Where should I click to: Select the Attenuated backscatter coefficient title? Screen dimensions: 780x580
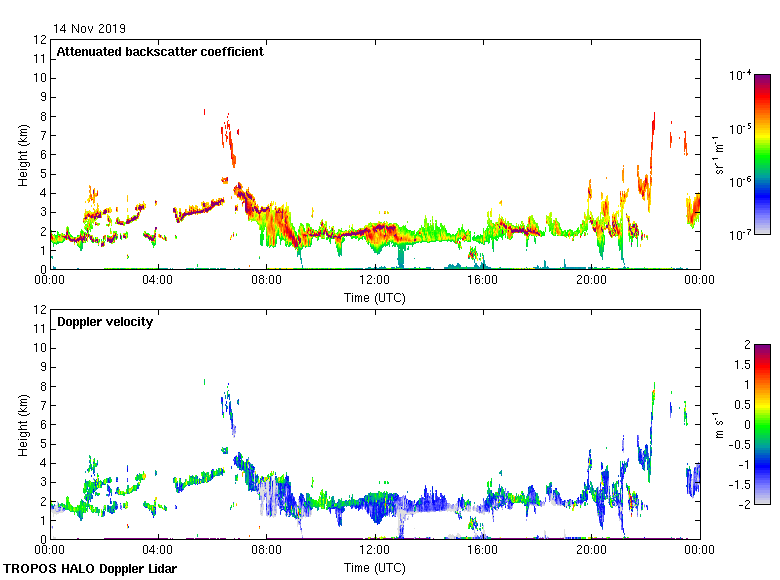coord(160,52)
